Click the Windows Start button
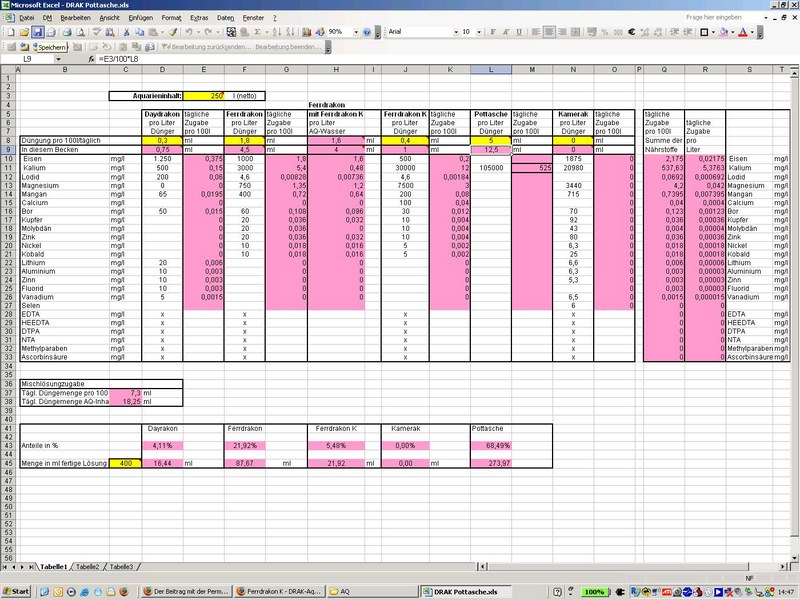The width and height of the screenshot is (800, 600). 16,592
